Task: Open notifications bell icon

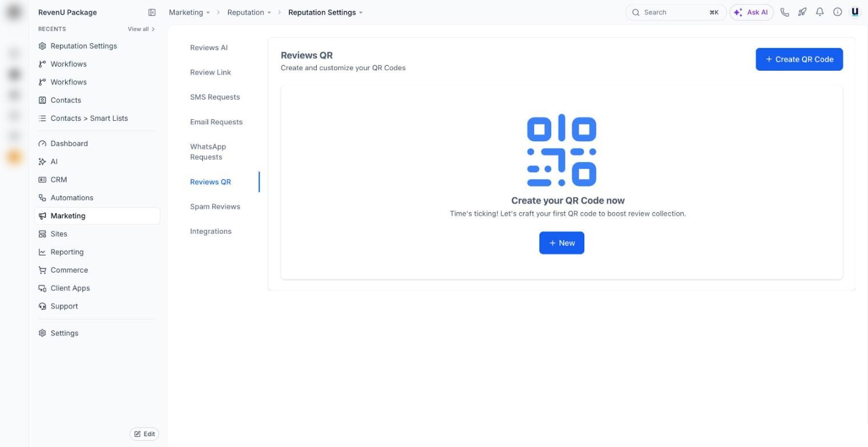Action: 820,12
